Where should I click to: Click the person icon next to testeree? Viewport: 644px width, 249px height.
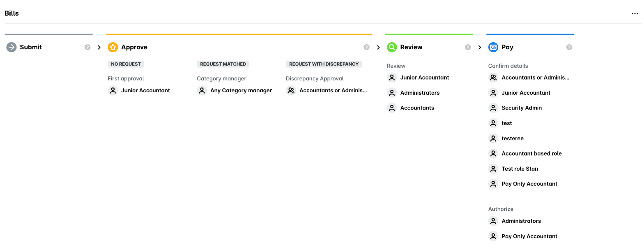tap(493, 138)
